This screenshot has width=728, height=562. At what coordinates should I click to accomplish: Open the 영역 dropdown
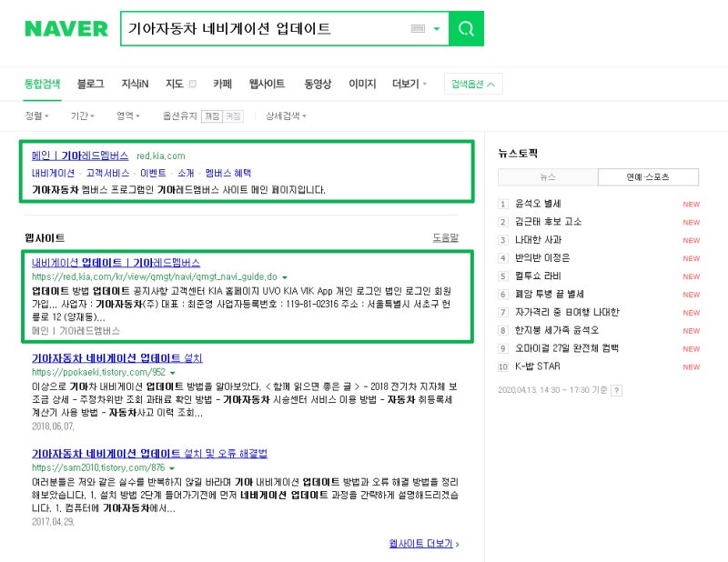click(x=127, y=116)
